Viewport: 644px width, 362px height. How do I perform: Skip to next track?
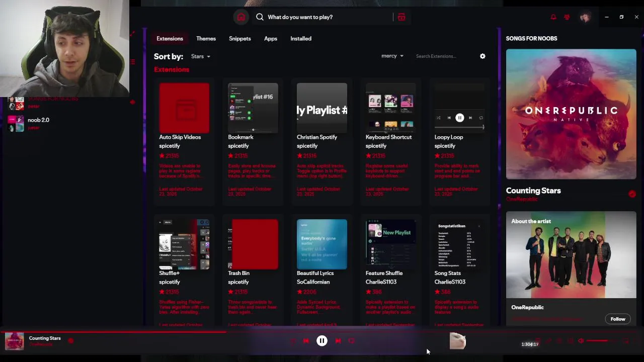[338, 341]
